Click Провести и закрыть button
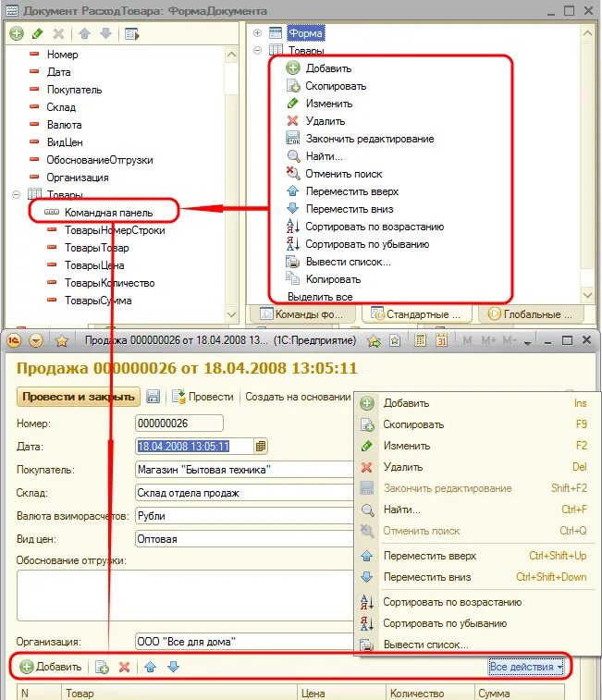Screen dimensions: 602x700 tap(79, 397)
